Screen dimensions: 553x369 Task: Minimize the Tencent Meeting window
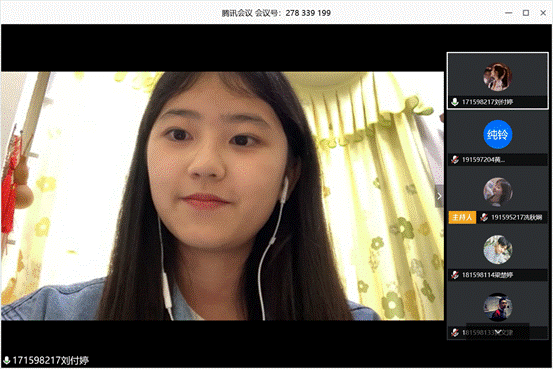point(509,13)
